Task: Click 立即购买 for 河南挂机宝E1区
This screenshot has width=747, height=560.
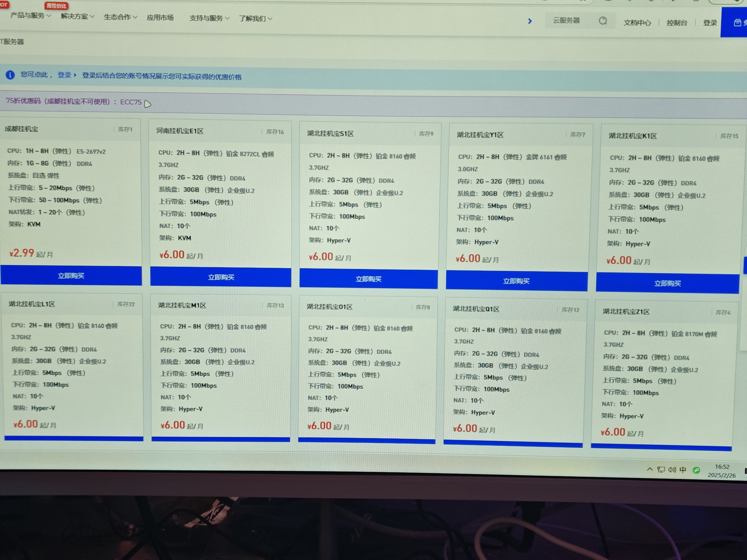Action: [x=221, y=277]
